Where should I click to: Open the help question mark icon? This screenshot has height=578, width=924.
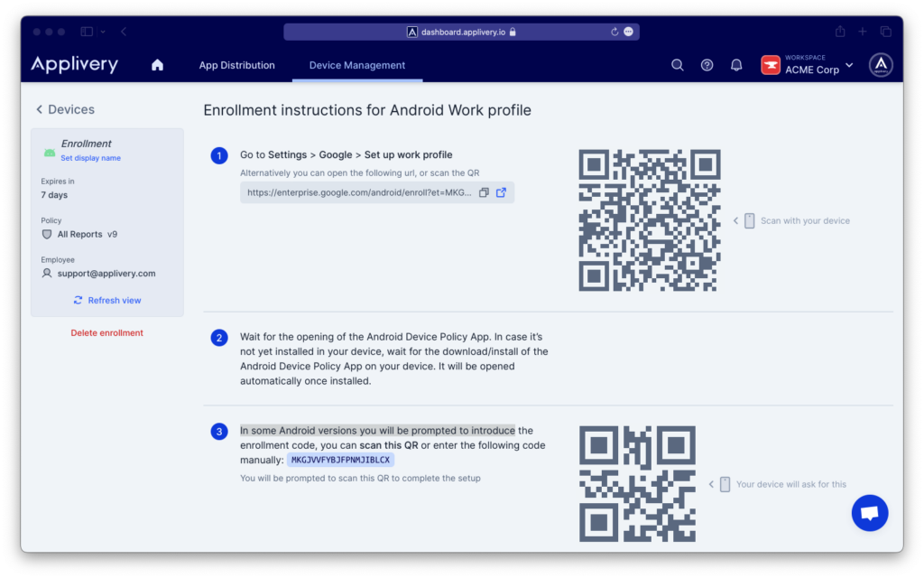click(x=707, y=65)
